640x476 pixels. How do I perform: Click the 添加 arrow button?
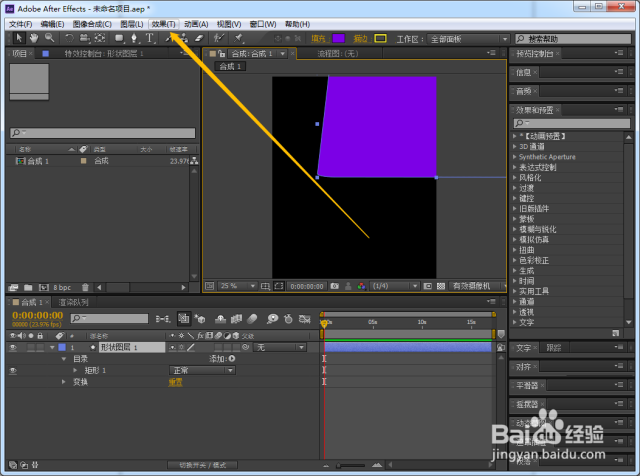coord(232,358)
